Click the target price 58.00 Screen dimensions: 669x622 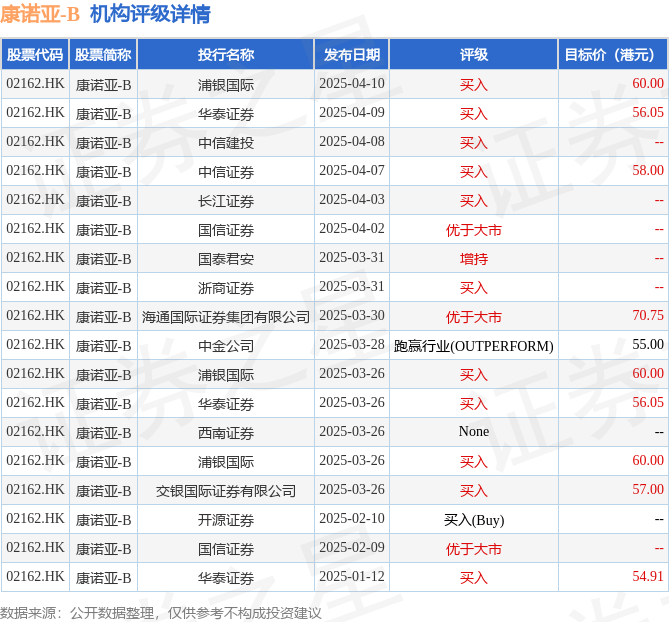[x=648, y=171]
